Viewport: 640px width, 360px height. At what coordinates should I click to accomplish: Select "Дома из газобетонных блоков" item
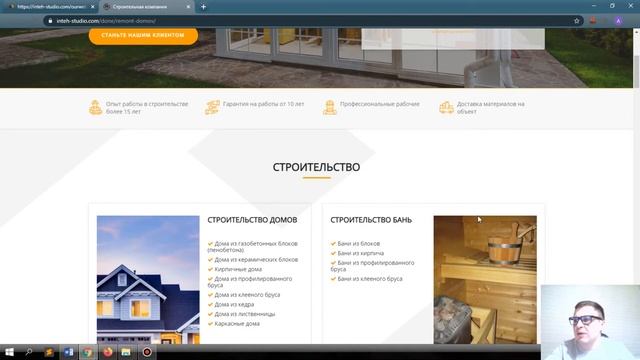pyautogui.click(x=253, y=247)
